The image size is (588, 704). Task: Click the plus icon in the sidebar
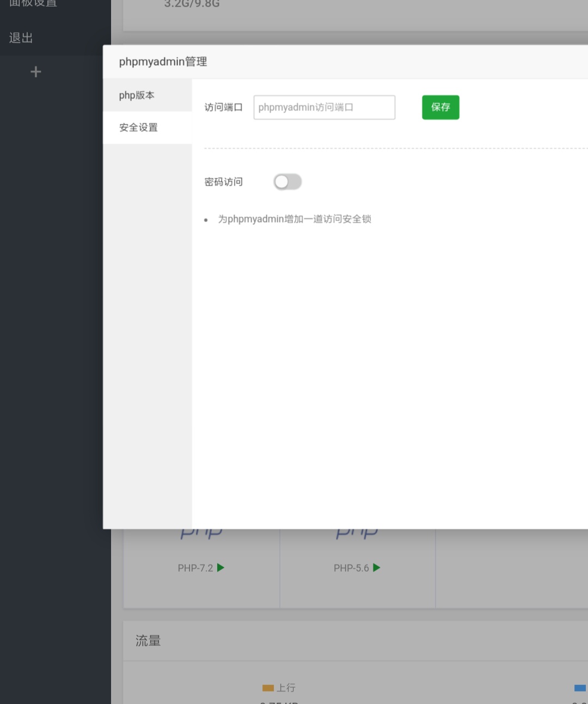[x=36, y=72]
